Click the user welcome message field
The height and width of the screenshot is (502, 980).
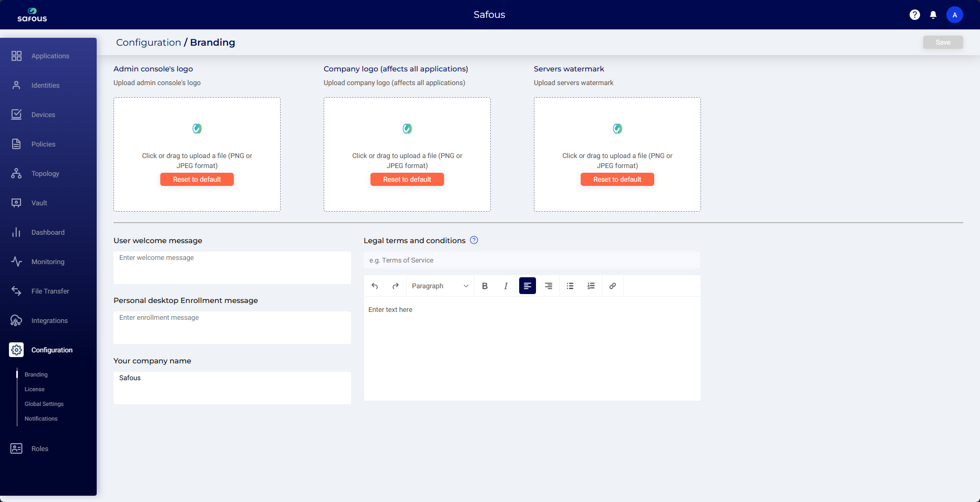pyautogui.click(x=232, y=268)
